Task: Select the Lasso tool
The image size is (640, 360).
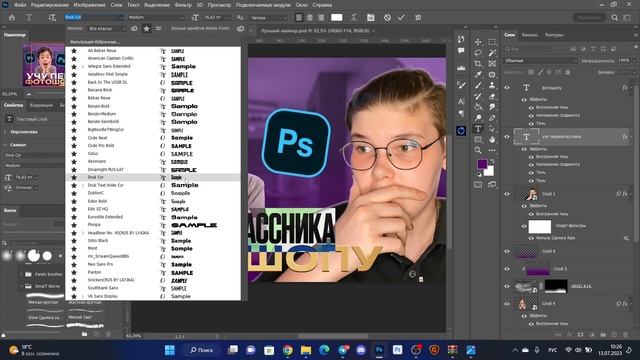Action: click(x=478, y=53)
